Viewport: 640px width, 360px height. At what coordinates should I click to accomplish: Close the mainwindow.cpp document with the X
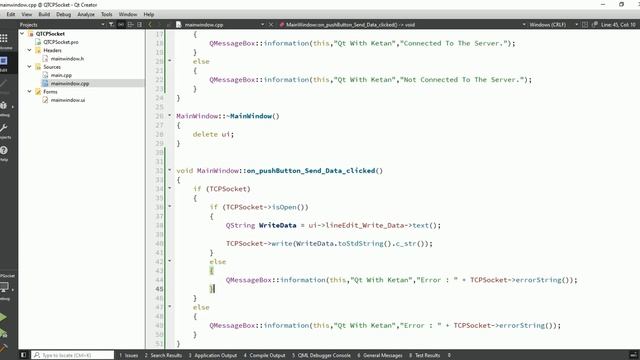point(271,24)
